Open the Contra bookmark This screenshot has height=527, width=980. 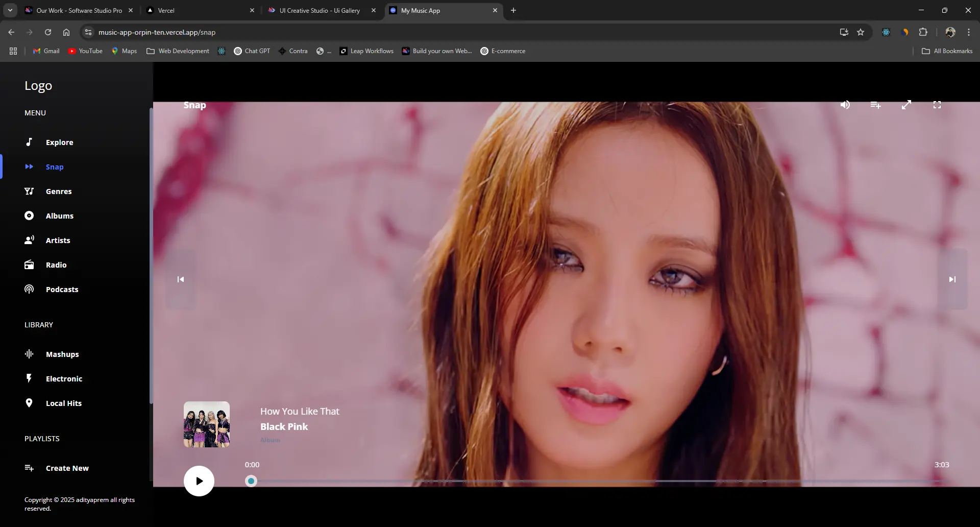tap(293, 51)
